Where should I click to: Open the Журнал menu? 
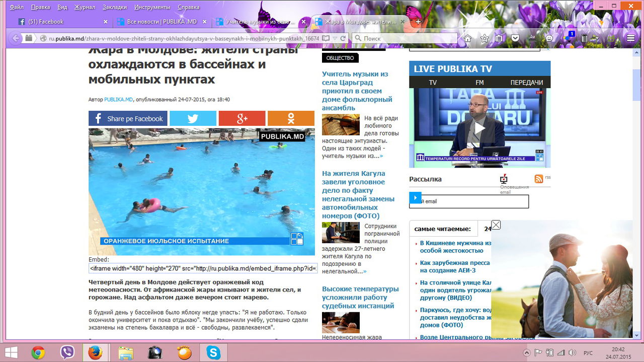(x=85, y=8)
